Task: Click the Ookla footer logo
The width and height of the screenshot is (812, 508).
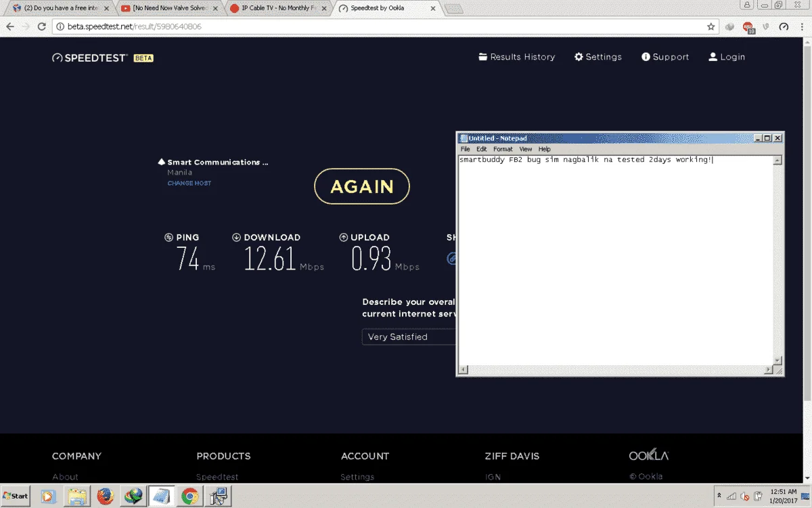Action: [648, 456]
